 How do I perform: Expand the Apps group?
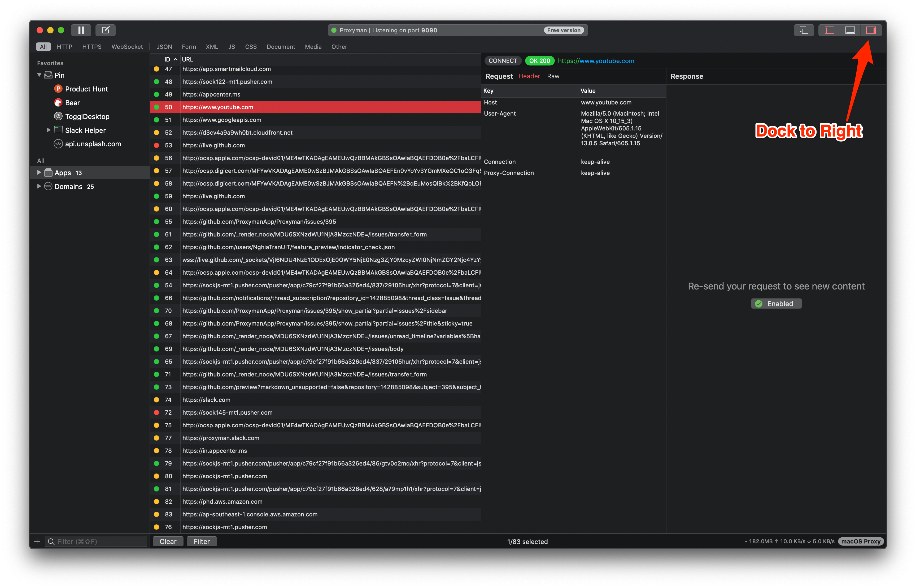tap(39, 173)
